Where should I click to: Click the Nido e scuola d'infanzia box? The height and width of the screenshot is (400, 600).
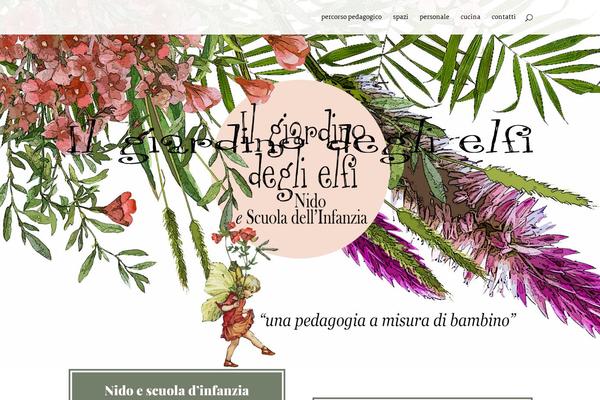[x=177, y=385]
